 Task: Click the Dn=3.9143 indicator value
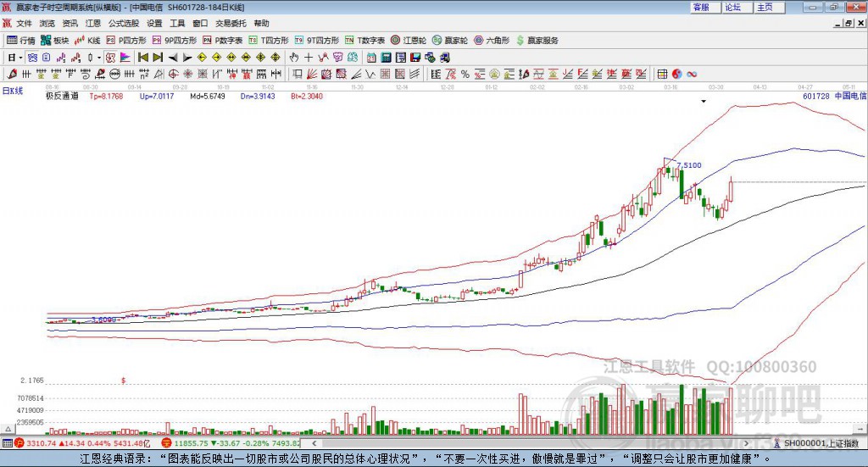point(258,97)
